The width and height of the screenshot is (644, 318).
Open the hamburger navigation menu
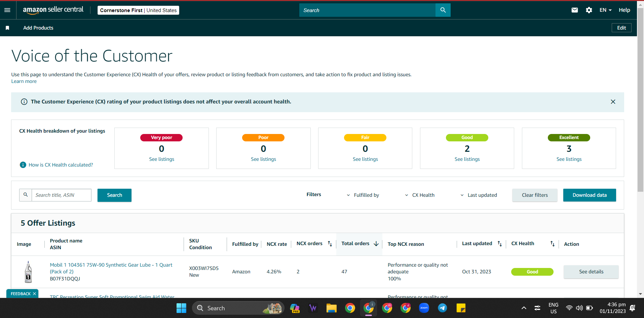click(x=7, y=10)
